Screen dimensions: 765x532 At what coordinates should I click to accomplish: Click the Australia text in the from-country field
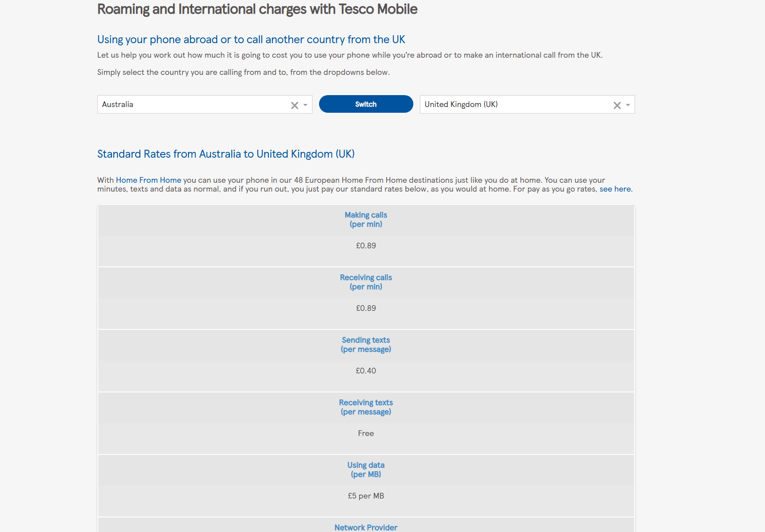coord(118,104)
